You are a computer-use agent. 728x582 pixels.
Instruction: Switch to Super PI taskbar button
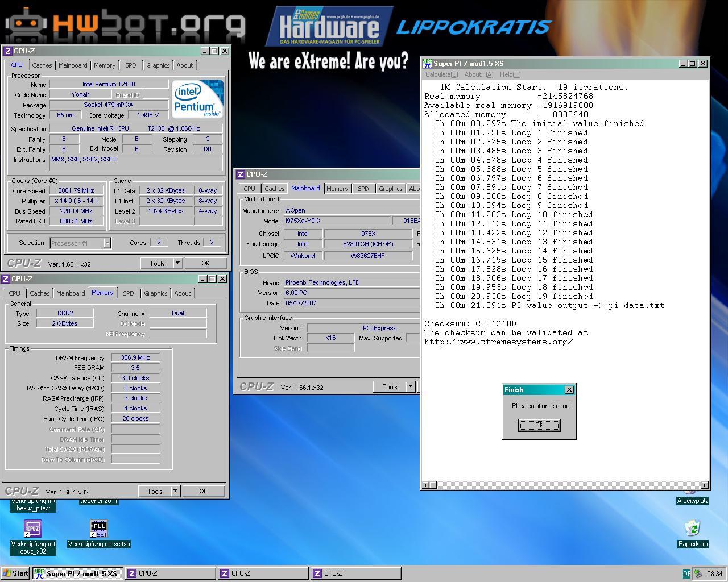[x=77, y=573]
